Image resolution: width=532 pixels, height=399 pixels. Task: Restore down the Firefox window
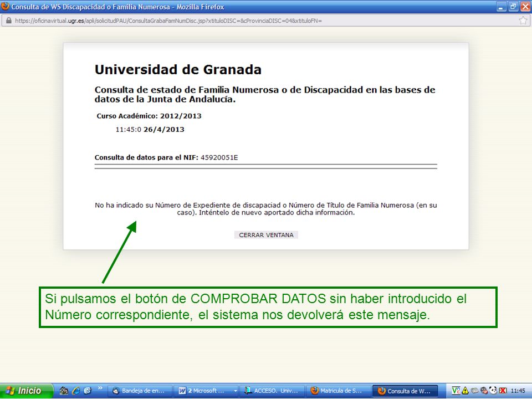pyautogui.click(x=513, y=7)
